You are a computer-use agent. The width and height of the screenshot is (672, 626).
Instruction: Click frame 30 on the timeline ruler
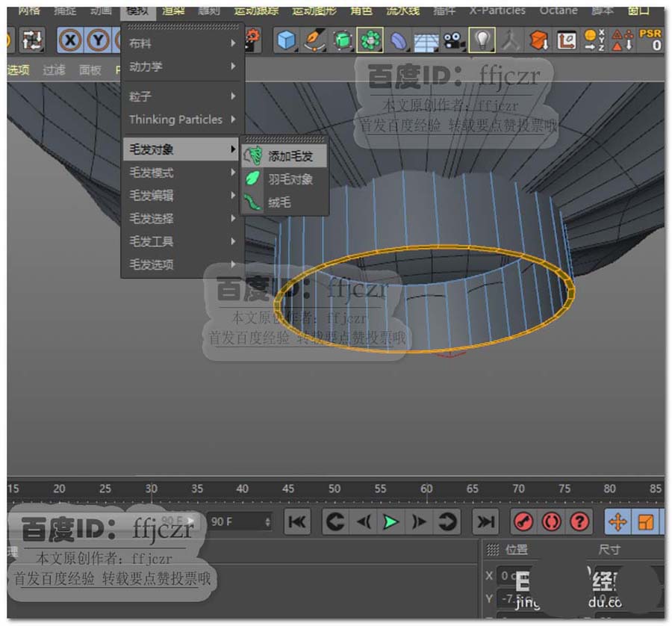[151, 489]
